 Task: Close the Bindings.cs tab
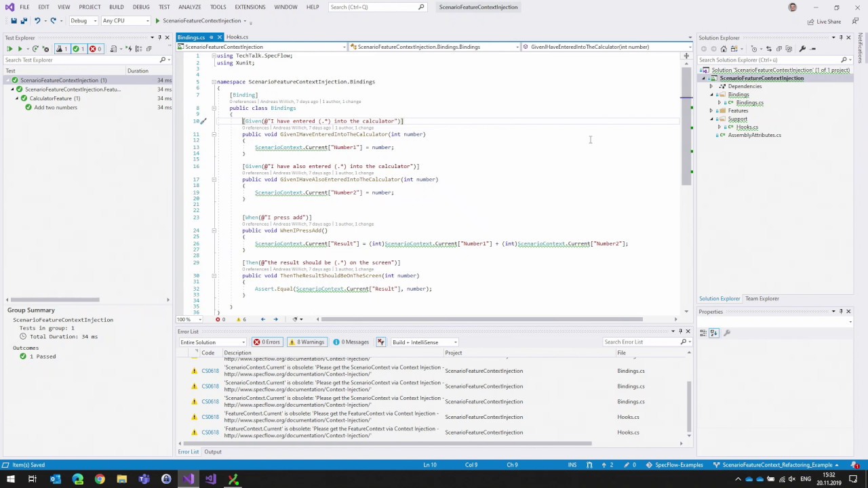click(x=219, y=37)
